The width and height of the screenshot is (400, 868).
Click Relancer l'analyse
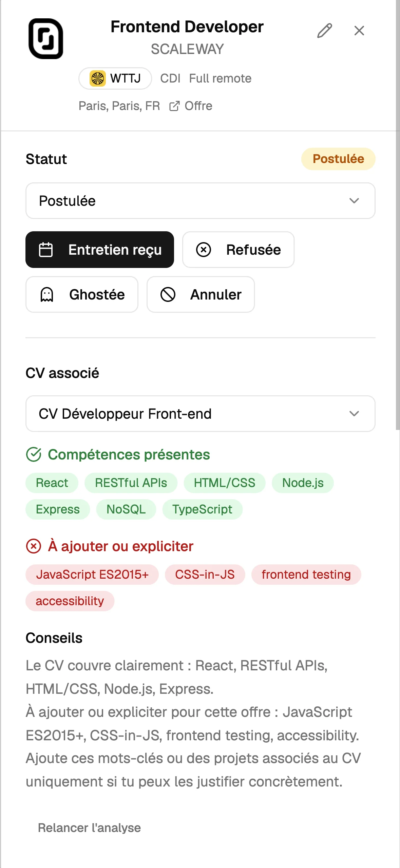(x=89, y=828)
